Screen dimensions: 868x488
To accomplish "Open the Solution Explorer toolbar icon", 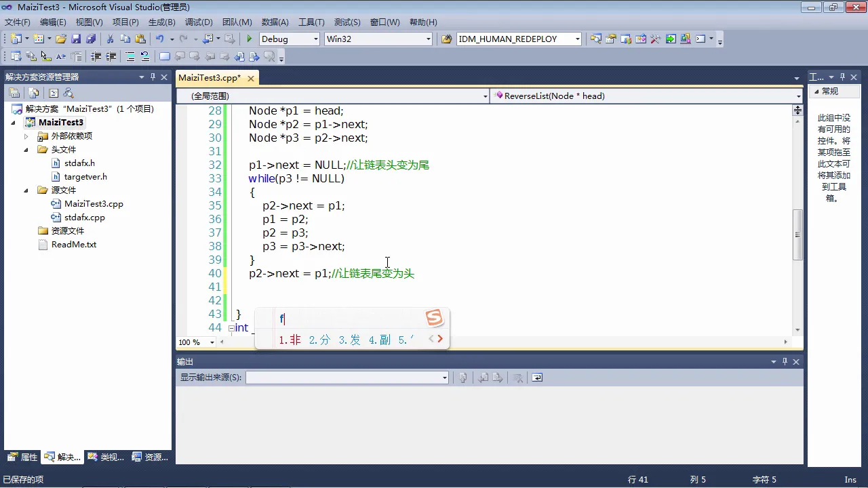I will (x=595, y=39).
